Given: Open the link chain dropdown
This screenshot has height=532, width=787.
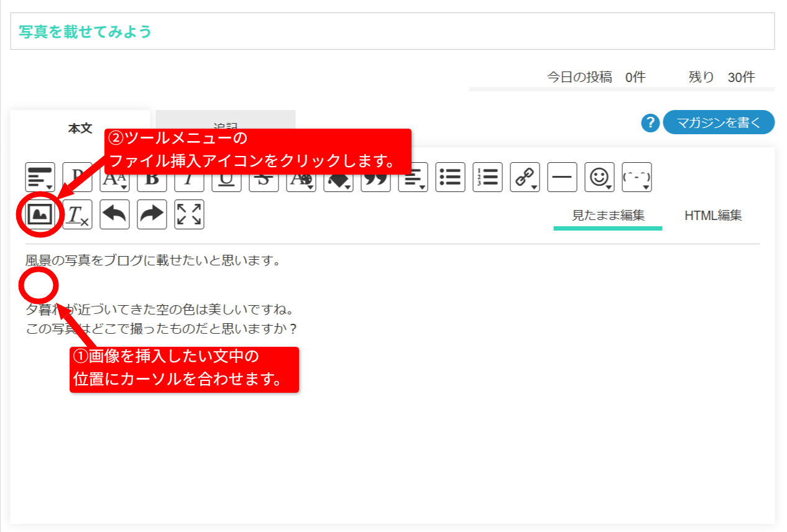Looking at the screenshot, I should [x=525, y=177].
